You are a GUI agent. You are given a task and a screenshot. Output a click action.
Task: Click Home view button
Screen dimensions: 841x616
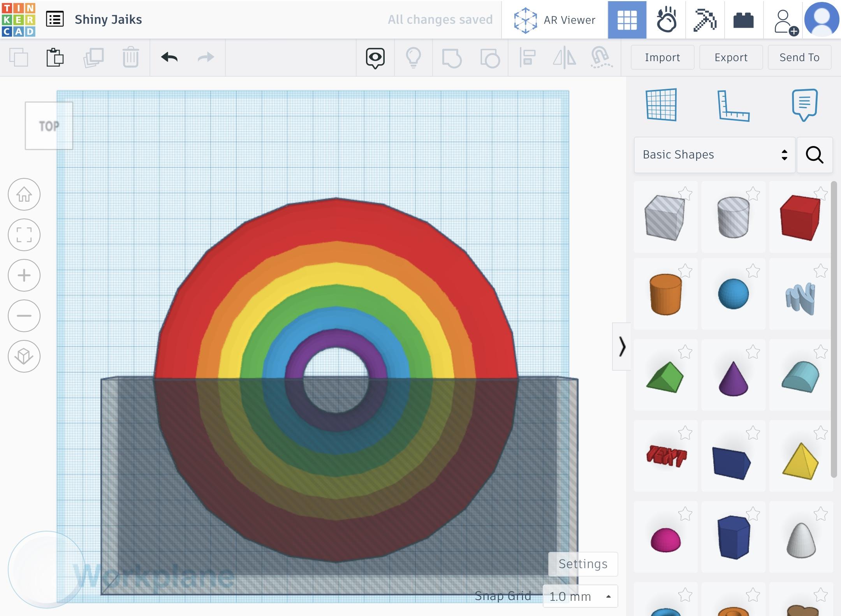(24, 194)
